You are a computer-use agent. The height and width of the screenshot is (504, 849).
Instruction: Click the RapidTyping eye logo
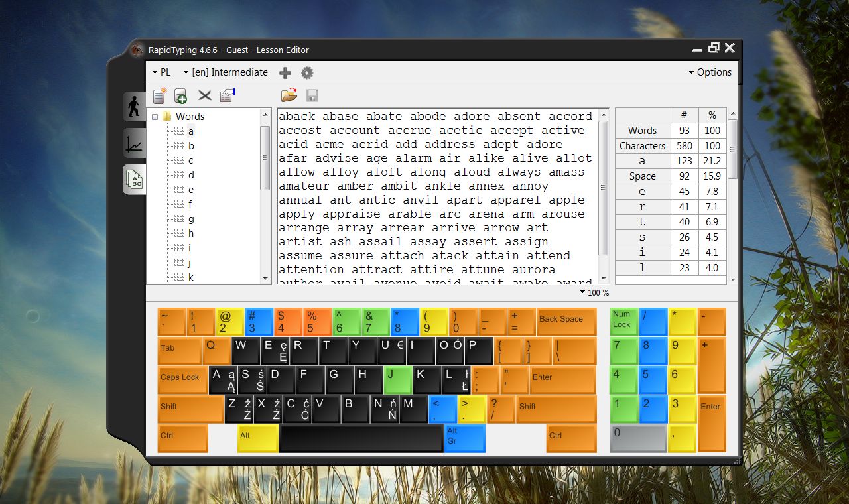pos(137,50)
